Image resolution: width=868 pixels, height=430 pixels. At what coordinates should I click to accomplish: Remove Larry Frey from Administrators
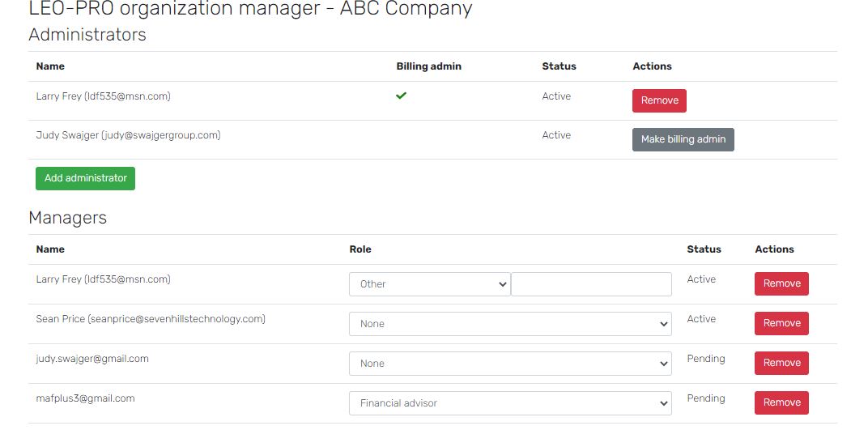pos(659,100)
